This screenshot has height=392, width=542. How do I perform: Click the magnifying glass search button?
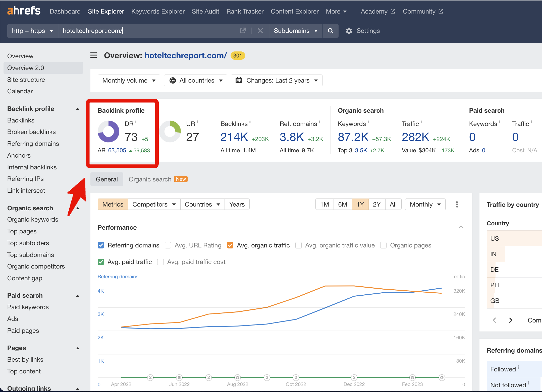point(331,31)
